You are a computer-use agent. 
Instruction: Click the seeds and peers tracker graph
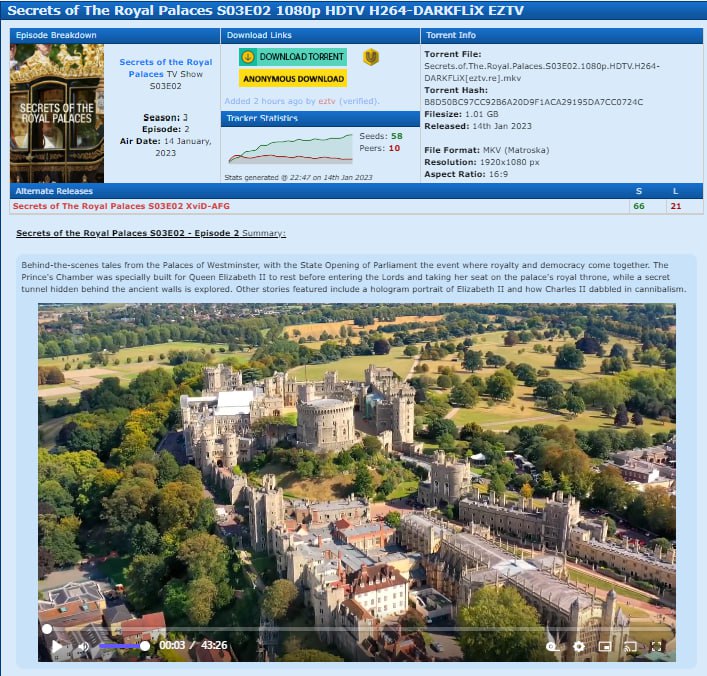pos(290,147)
